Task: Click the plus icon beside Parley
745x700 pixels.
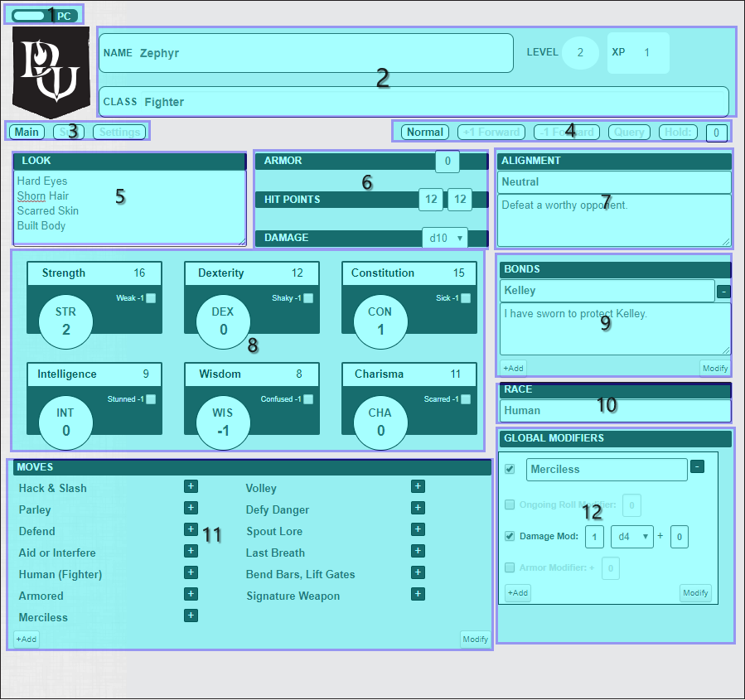Action: pos(191,508)
